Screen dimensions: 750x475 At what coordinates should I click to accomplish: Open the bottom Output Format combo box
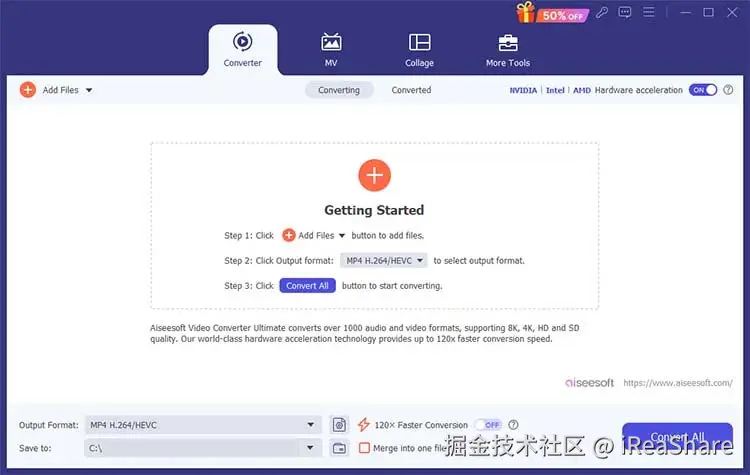[203, 425]
